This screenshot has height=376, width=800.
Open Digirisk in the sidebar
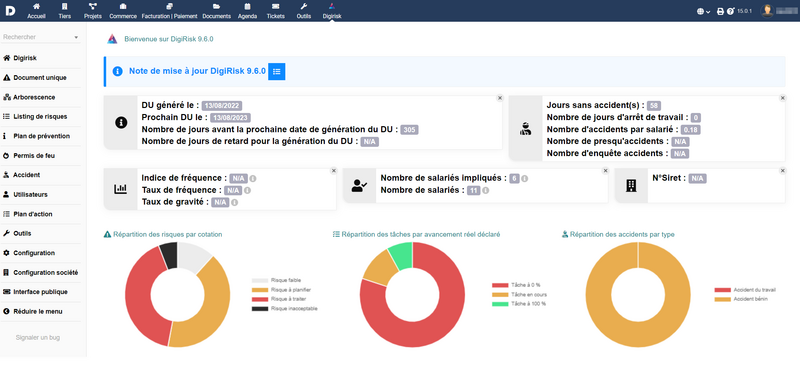[x=20, y=58]
